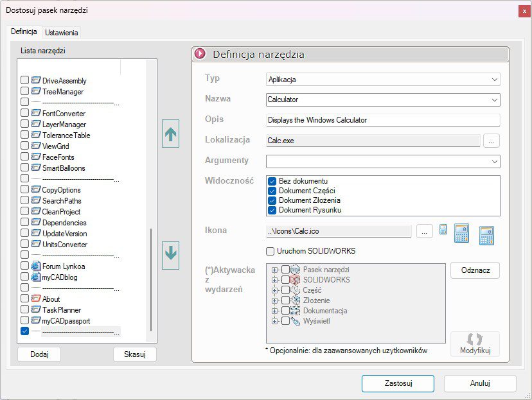Open the Typ dropdown
Image resolution: width=532 pixels, height=400 pixels.
494,80
